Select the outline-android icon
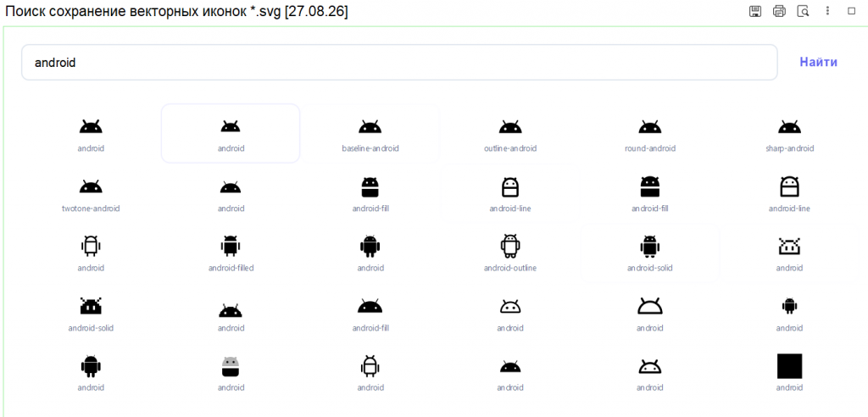 click(x=509, y=127)
